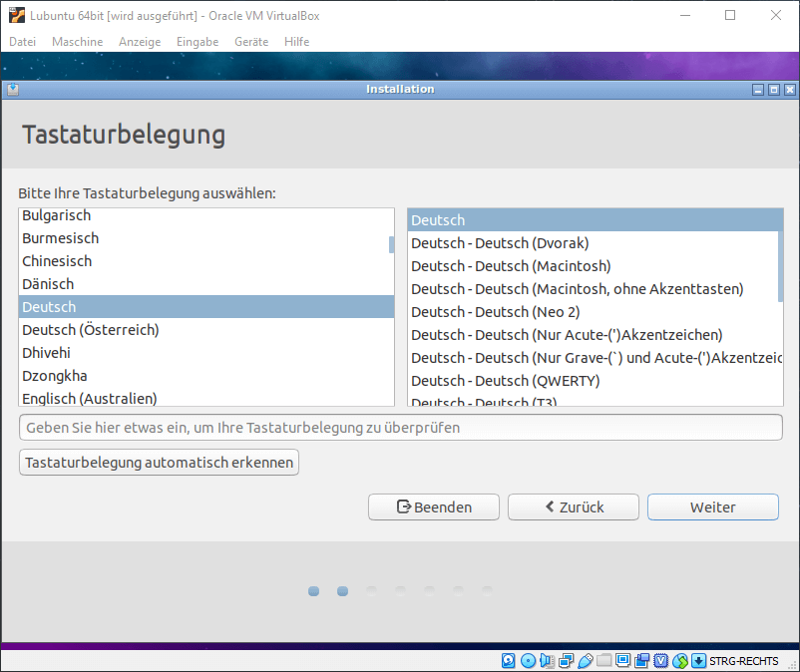This screenshot has width=800, height=672.
Task: Select plain Deutsch variant in right list
Action: pos(595,220)
